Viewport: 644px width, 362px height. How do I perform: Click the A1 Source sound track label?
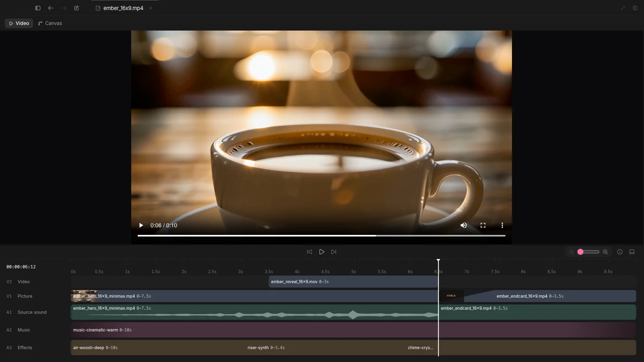click(27, 312)
